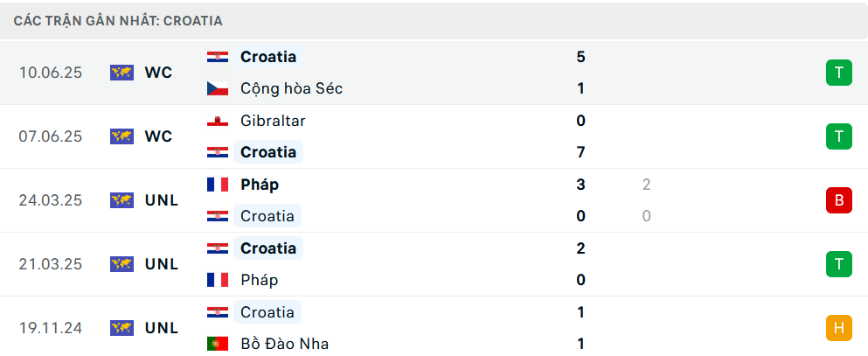Click the UNL competition icon for 24.03.25

122,200
